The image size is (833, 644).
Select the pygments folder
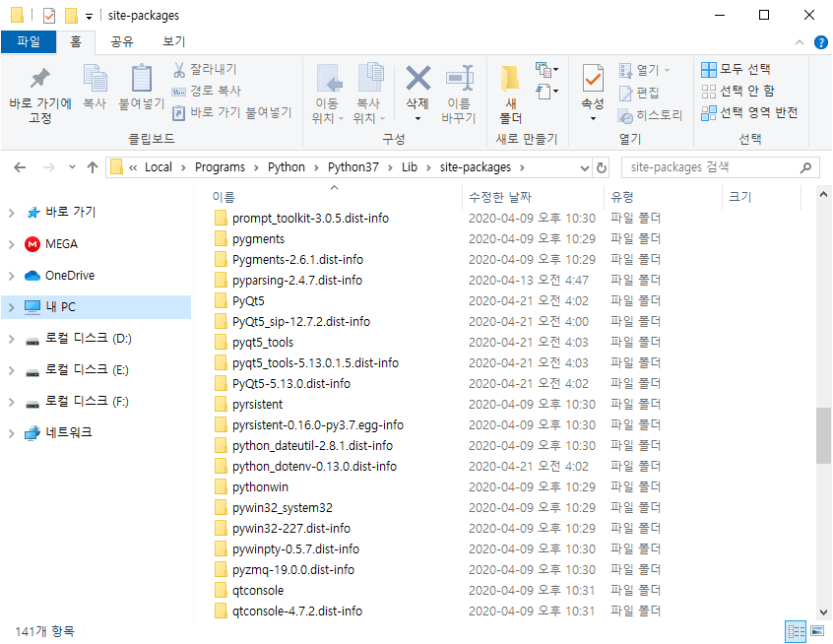click(258, 239)
